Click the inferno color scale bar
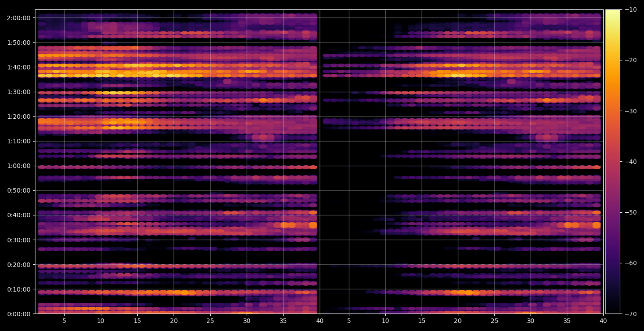The image size is (644, 331). (613, 162)
